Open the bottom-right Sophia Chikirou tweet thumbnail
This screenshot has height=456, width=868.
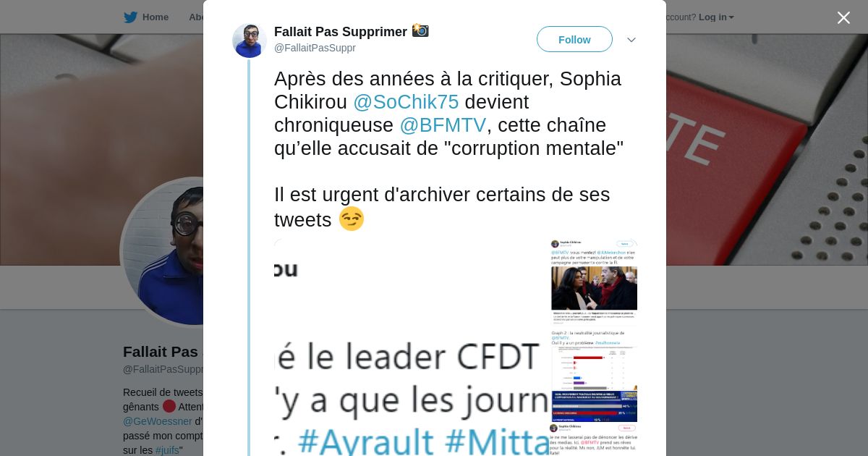(x=594, y=440)
